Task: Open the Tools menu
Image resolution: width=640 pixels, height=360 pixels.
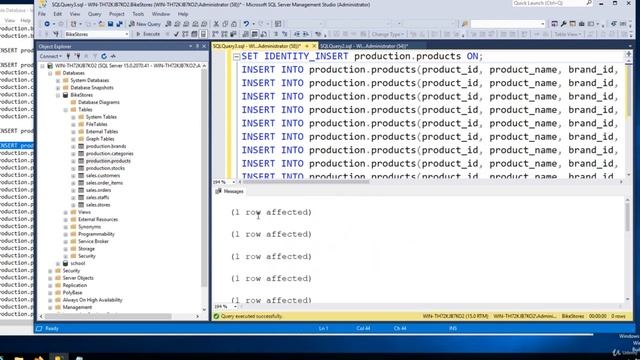Action: tap(138, 14)
